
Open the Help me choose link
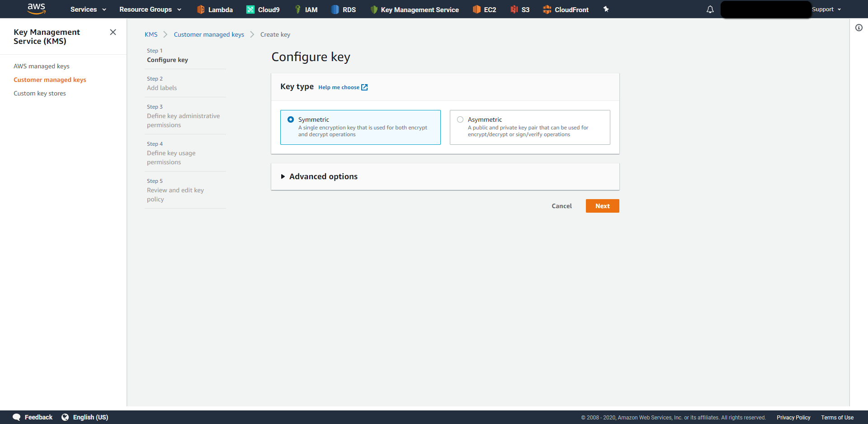click(339, 87)
